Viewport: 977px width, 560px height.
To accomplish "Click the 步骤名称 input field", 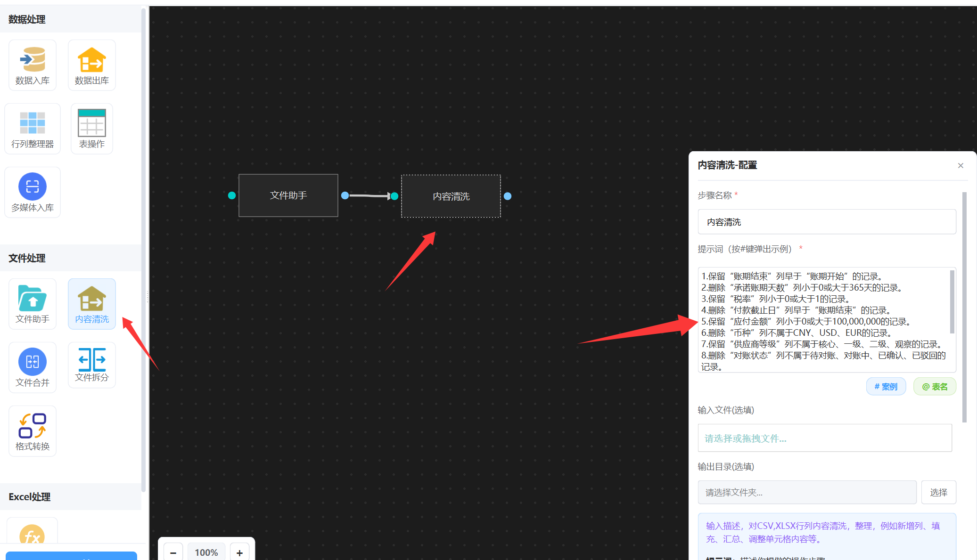I will coord(826,222).
